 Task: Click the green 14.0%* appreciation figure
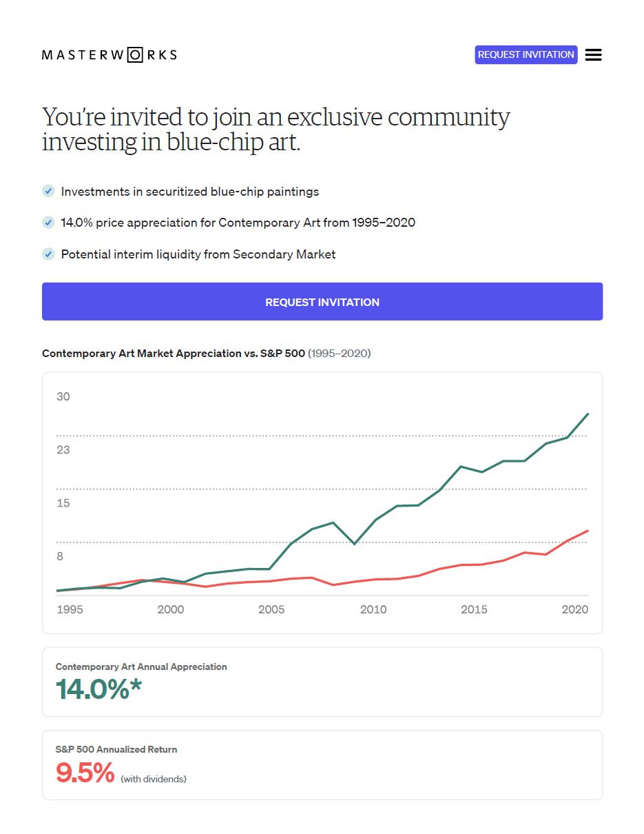(98, 689)
